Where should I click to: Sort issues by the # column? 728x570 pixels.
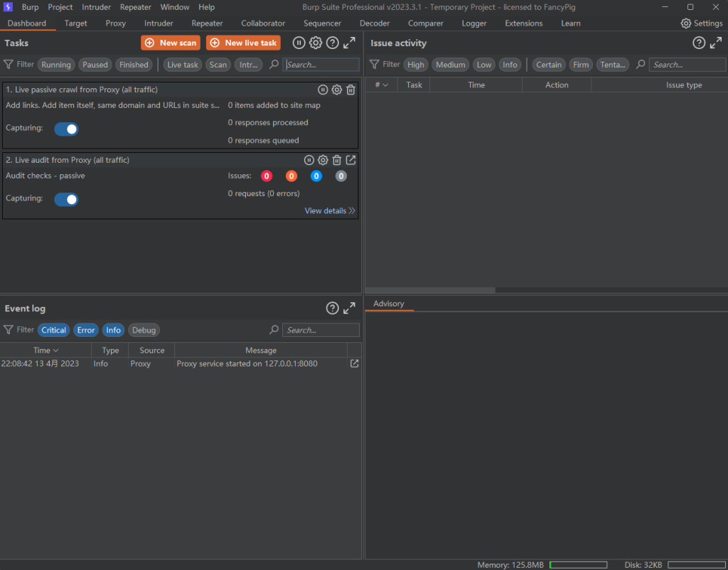(x=382, y=85)
